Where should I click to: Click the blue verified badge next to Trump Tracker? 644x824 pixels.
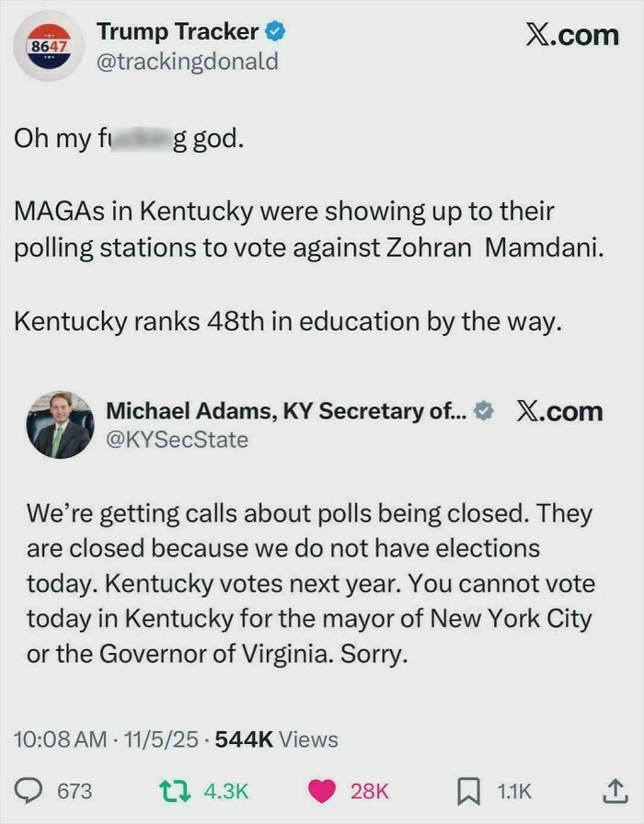pos(274,29)
